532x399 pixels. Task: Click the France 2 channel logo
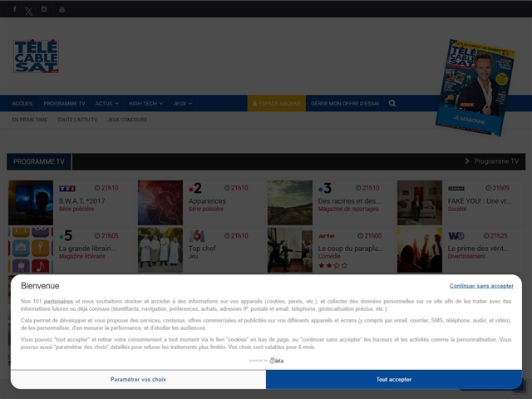(x=195, y=188)
